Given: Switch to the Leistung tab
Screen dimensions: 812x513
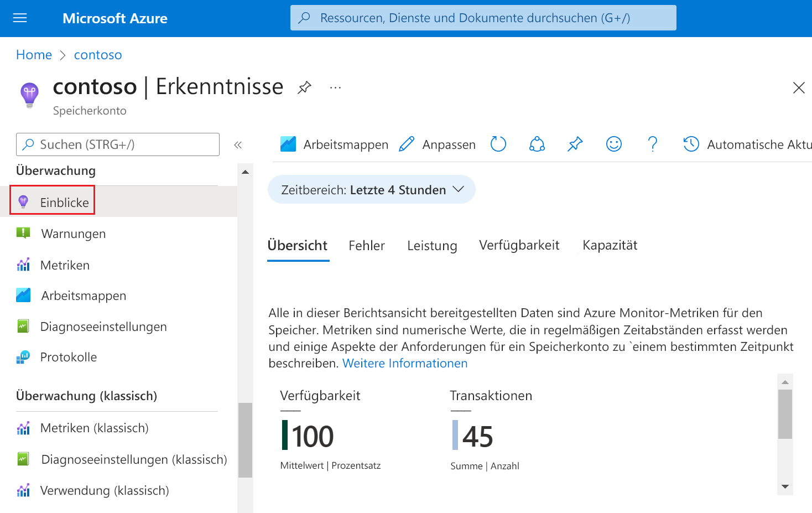Looking at the screenshot, I should tap(432, 246).
